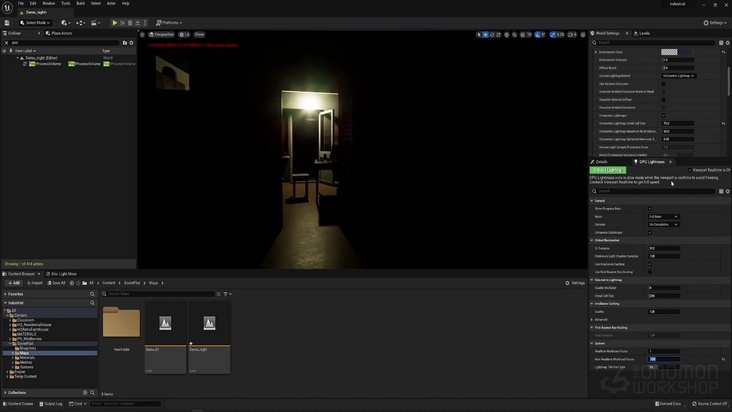
Task: Toggle world/local coordinate system globe icon
Action: [507, 35]
